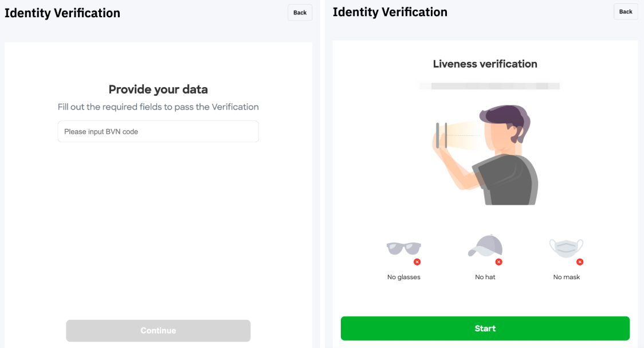Image resolution: width=644 pixels, height=348 pixels.
Task: Click the red X badge on the hat
Action: (x=498, y=262)
